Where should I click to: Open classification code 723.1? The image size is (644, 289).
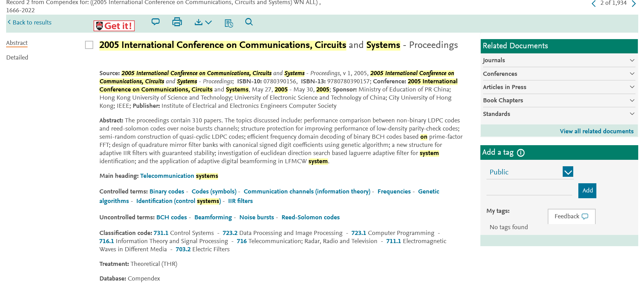359,233
